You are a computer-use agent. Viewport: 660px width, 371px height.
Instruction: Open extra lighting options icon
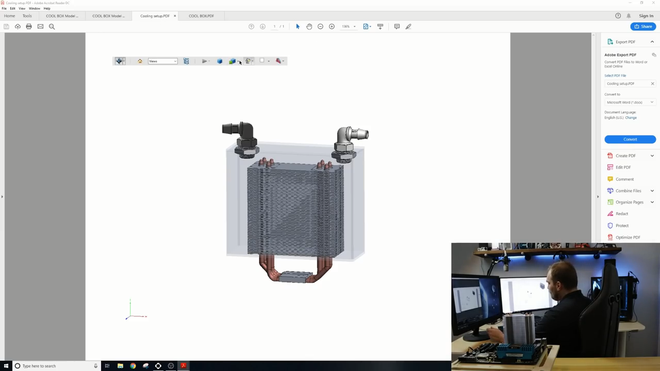pyautogui.click(x=249, y=61)
